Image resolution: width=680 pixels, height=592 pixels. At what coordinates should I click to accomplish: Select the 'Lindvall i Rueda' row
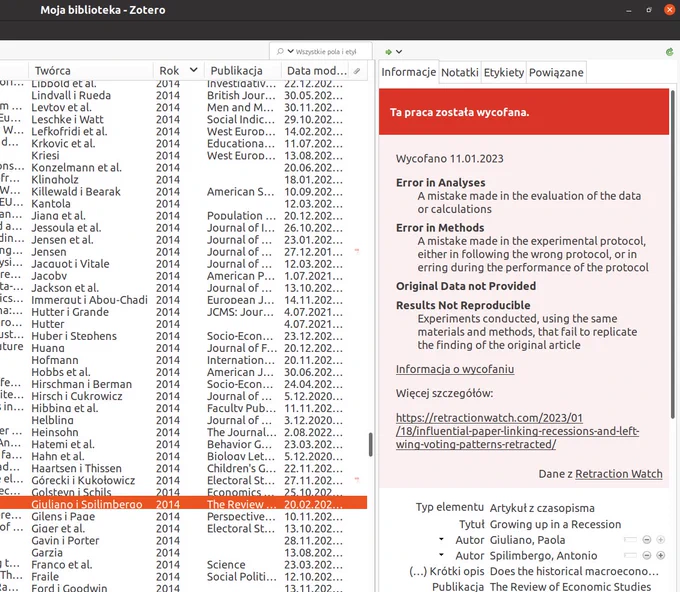[x=183, y=95]
